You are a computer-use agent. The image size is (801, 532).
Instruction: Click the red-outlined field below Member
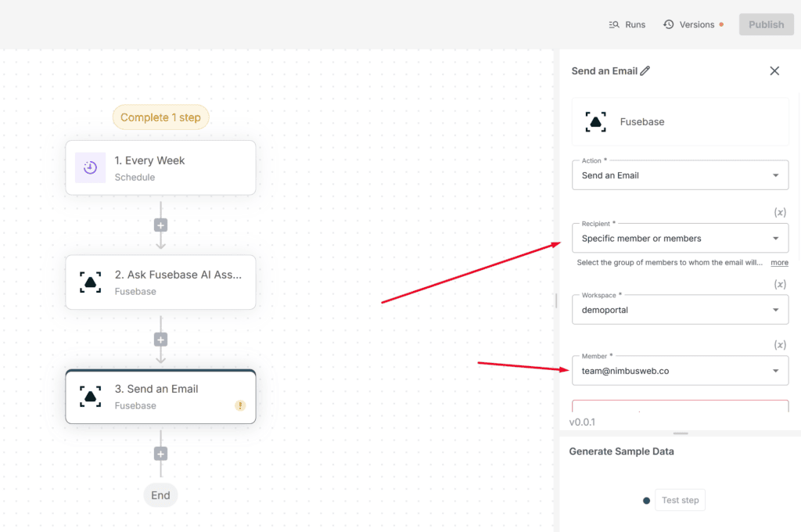click(x=680, y=406)
